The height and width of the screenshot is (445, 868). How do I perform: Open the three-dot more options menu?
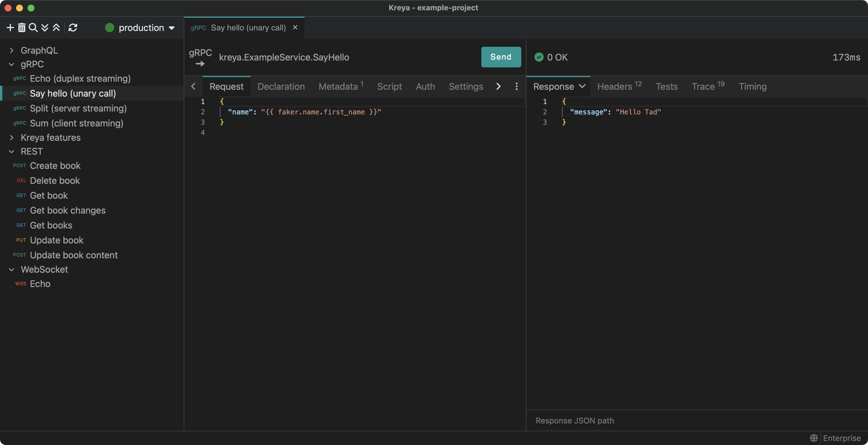point(516,87)
